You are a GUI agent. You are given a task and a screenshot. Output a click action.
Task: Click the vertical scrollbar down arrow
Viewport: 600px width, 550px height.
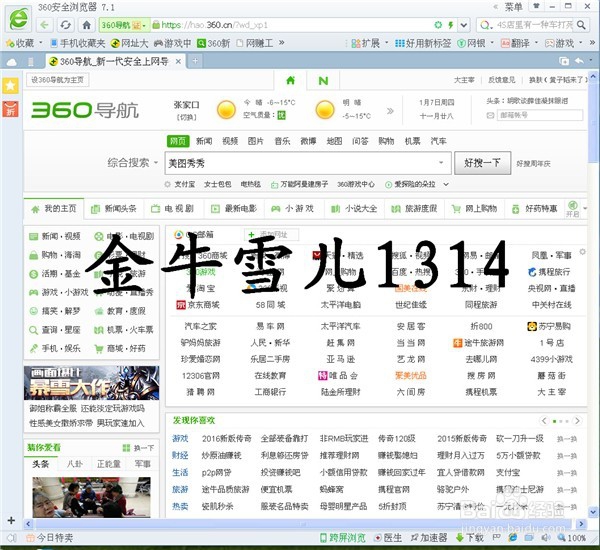593,512
